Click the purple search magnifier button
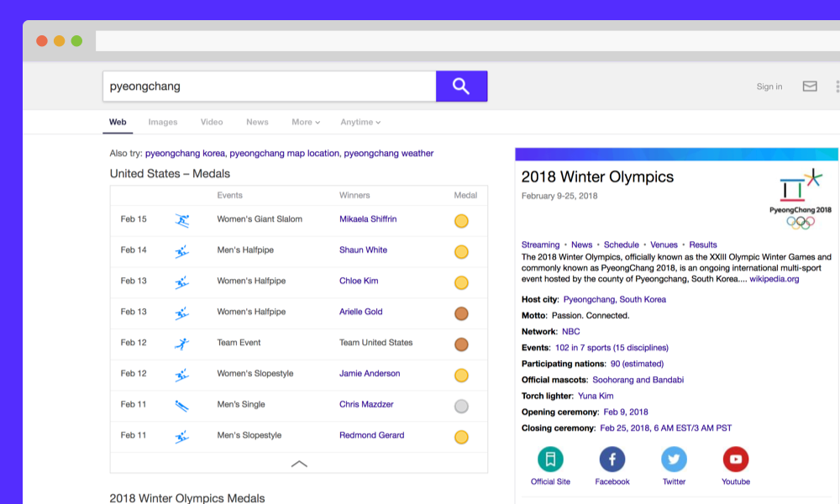 [x=461, y=87]
